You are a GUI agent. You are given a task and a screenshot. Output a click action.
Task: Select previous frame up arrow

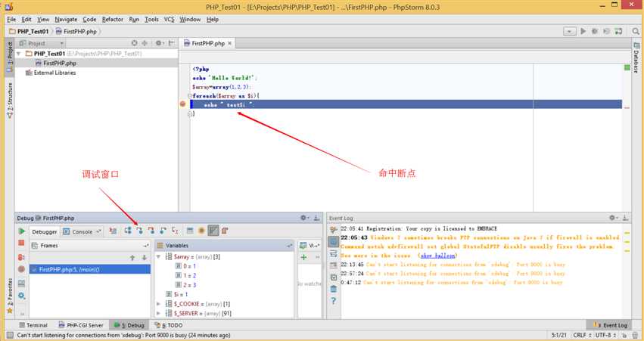(132, 258)
